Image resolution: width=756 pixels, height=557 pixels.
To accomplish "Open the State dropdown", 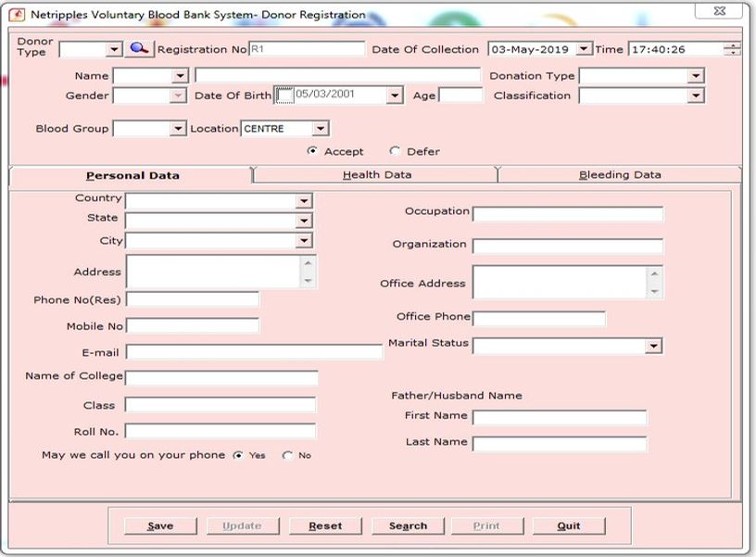I will coord(304,221).
